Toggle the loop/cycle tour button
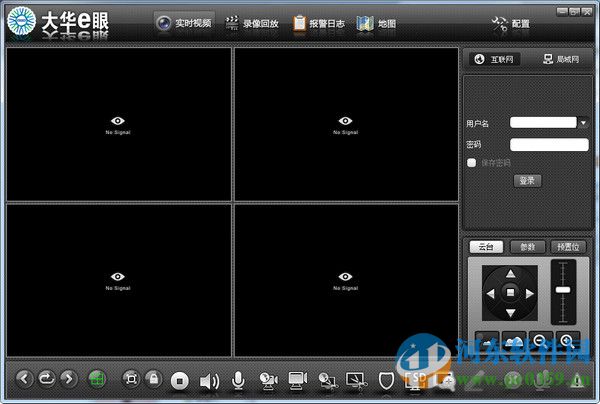 pyautogui.click(x=47, y=379)
